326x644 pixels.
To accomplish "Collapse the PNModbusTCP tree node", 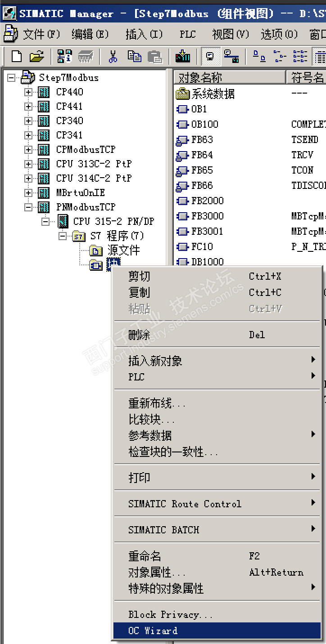I will [x=28, y=207].
